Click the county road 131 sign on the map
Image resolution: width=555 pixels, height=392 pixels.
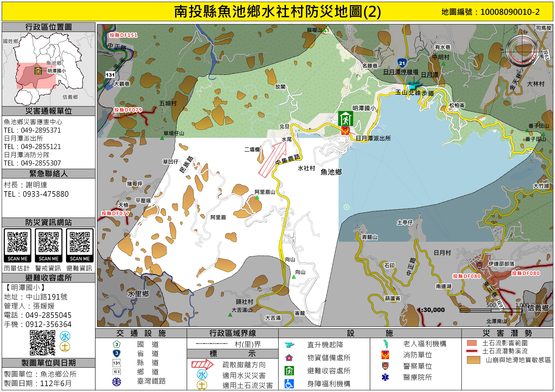click(110, 75)
